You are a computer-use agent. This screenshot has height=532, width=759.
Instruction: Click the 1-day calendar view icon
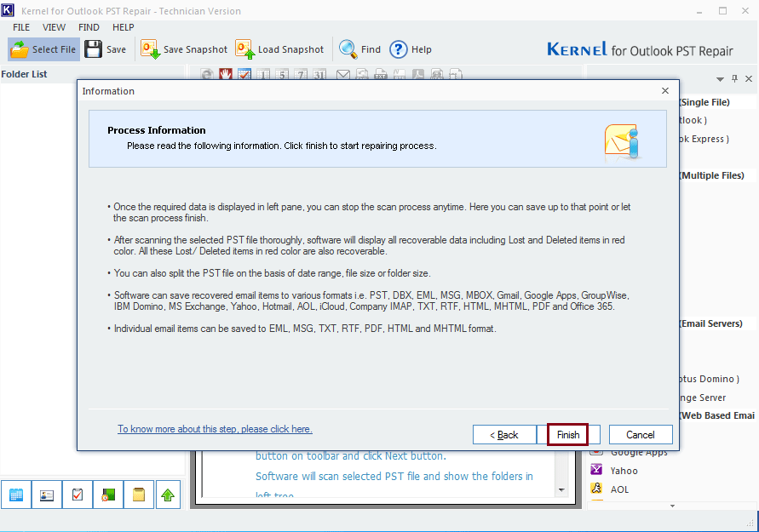pyautogui.click(x=263, y=75)
